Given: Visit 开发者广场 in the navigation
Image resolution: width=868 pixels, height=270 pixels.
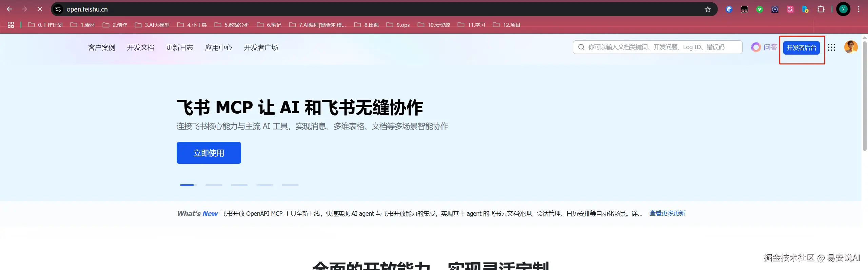Looking at the screenshot, I should 261,47.
